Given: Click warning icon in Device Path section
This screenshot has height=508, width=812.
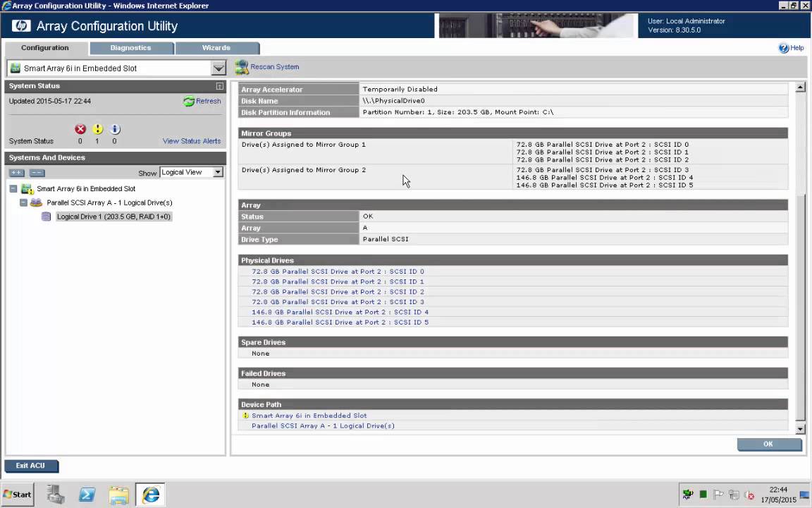Looking at the screenshot, I should pyautogui.click(x=245, y=416).
